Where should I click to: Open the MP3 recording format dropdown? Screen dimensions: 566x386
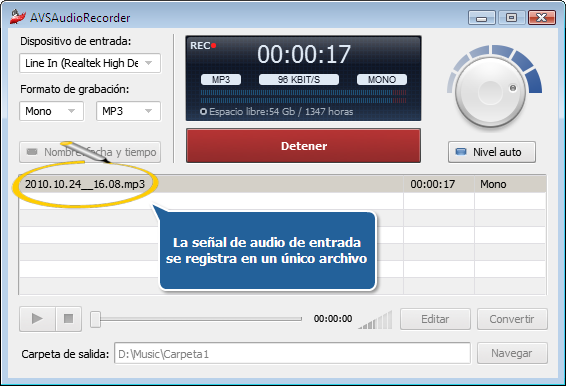pos(128,111)
